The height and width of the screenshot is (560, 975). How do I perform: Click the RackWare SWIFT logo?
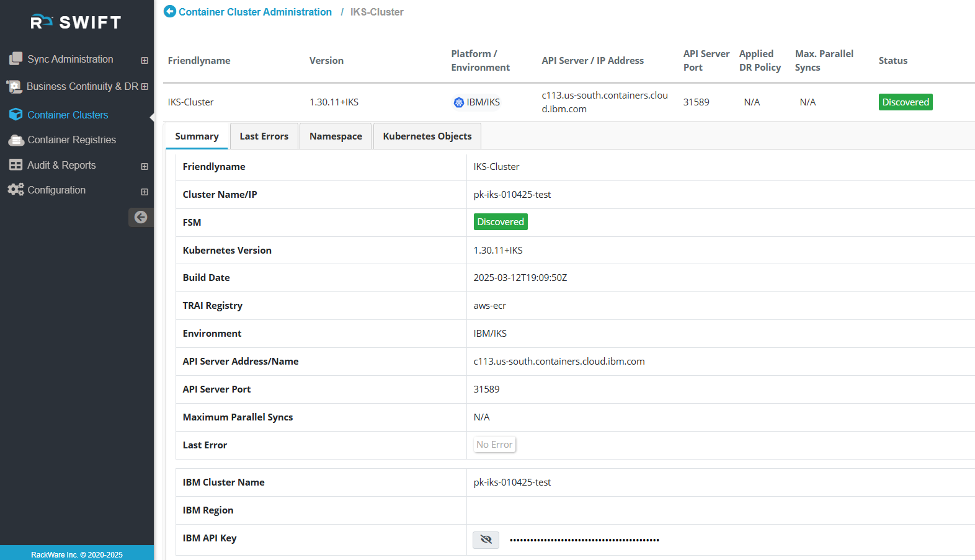coord(76,22)
